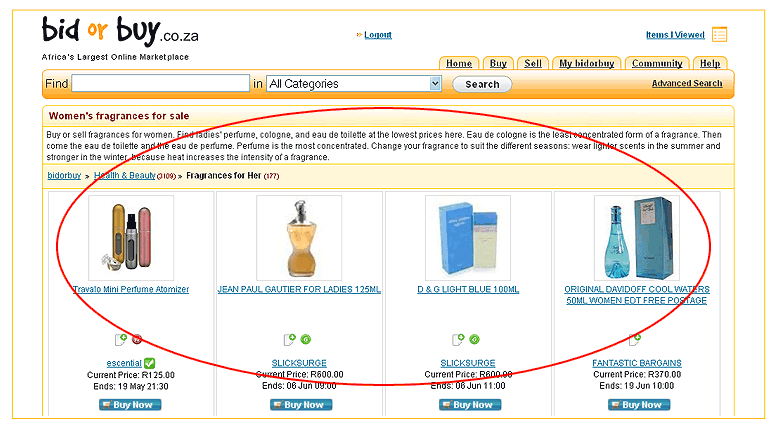Add Davidoff Cool Waters to watchlist icon
Viewport: 777px width, 430px height.
[x=635, y=339]
